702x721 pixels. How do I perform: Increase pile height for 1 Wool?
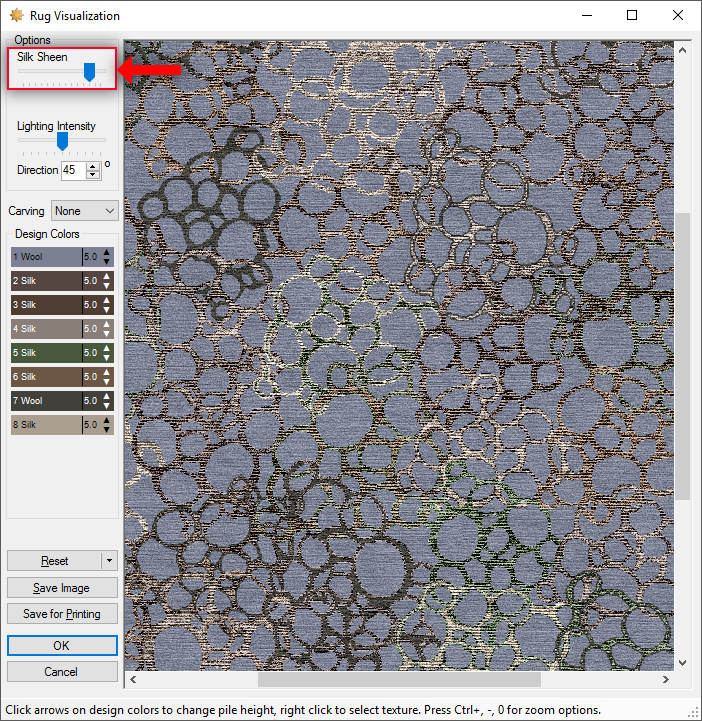(107, 252)
